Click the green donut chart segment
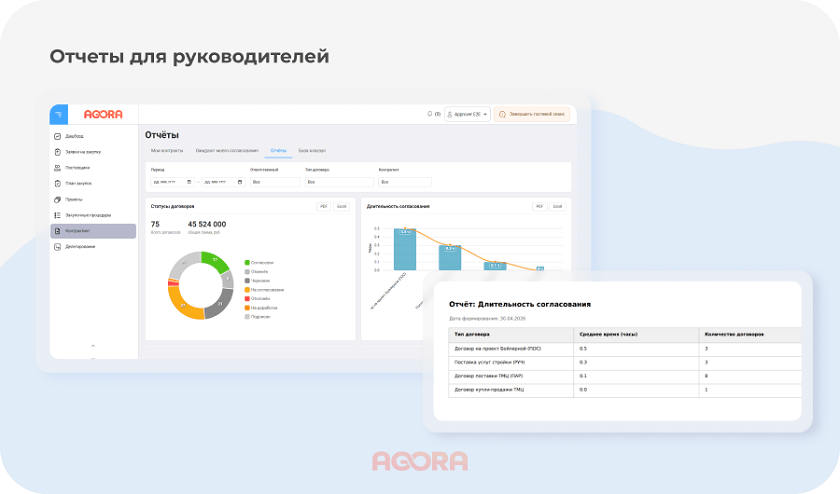 click(x=216, y=260)
